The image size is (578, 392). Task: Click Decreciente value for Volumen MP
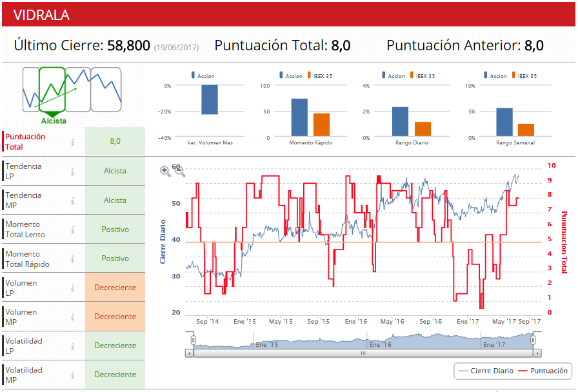(x=115, y=317)
